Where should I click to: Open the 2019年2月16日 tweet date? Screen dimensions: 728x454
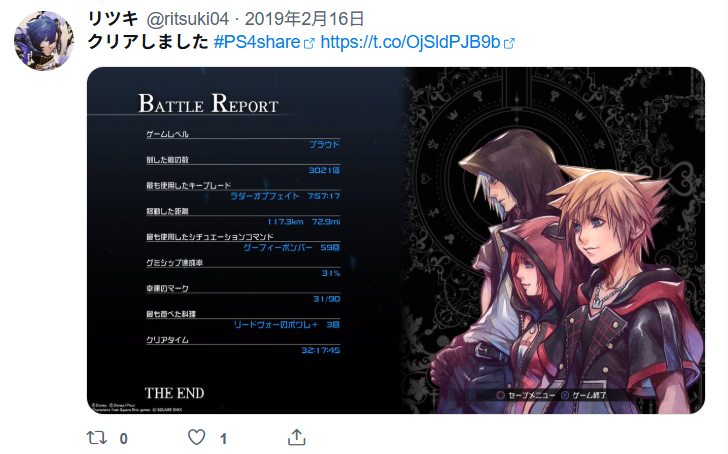[304, 19]
